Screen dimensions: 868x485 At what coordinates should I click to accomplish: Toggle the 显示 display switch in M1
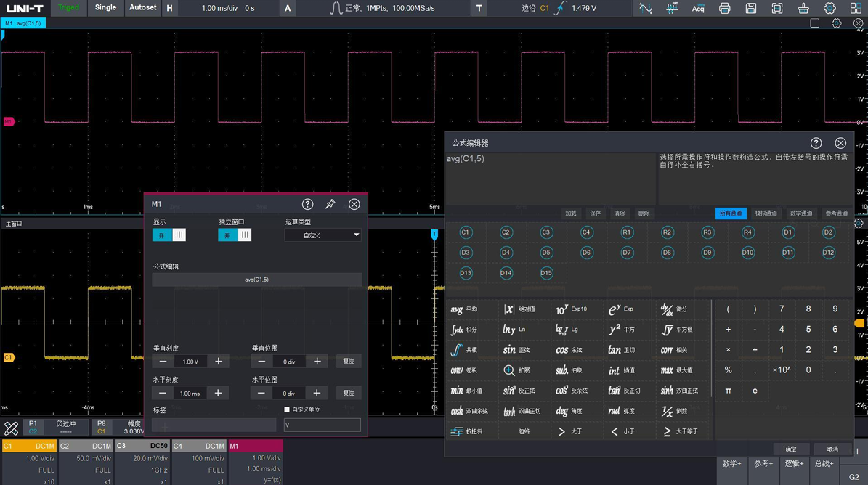tap(169, 235)
